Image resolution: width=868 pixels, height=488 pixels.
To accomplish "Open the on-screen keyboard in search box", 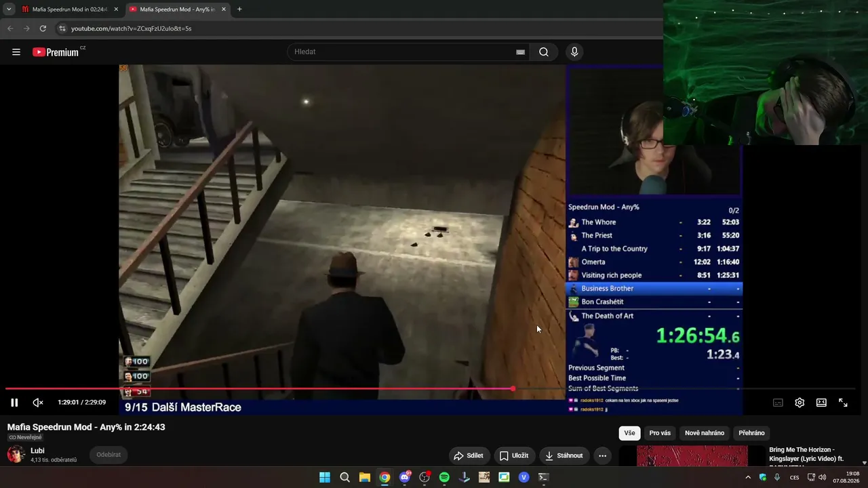I will (x=520, y=52).
